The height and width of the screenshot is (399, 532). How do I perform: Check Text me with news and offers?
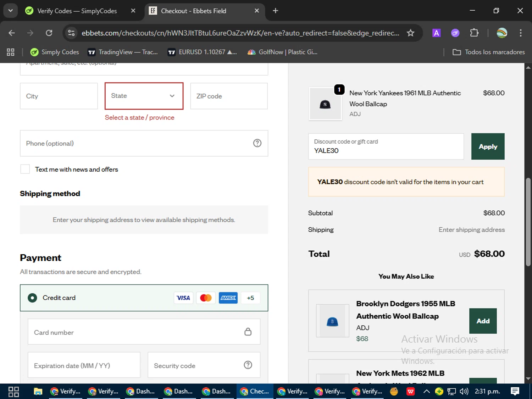pyautogui.click(x=25, y=169)
